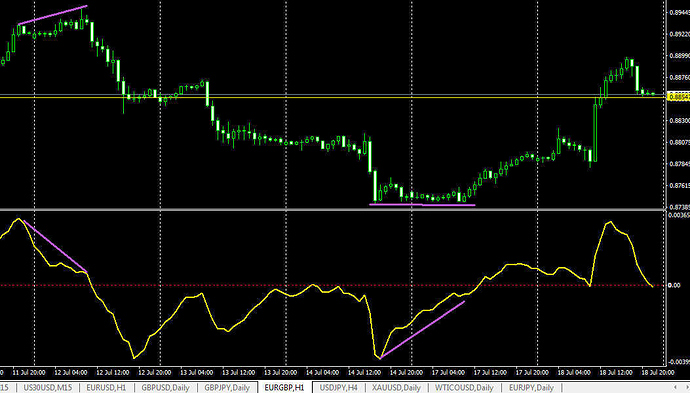Open the EURUSD,H1 chart tab
The width and height of the screenshot is (690, 393).
106,388
